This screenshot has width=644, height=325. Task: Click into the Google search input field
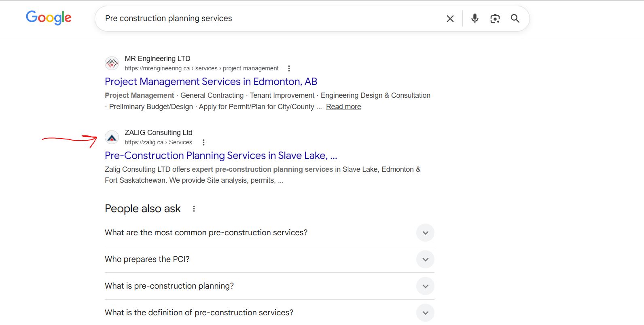[x=267, y=19]
